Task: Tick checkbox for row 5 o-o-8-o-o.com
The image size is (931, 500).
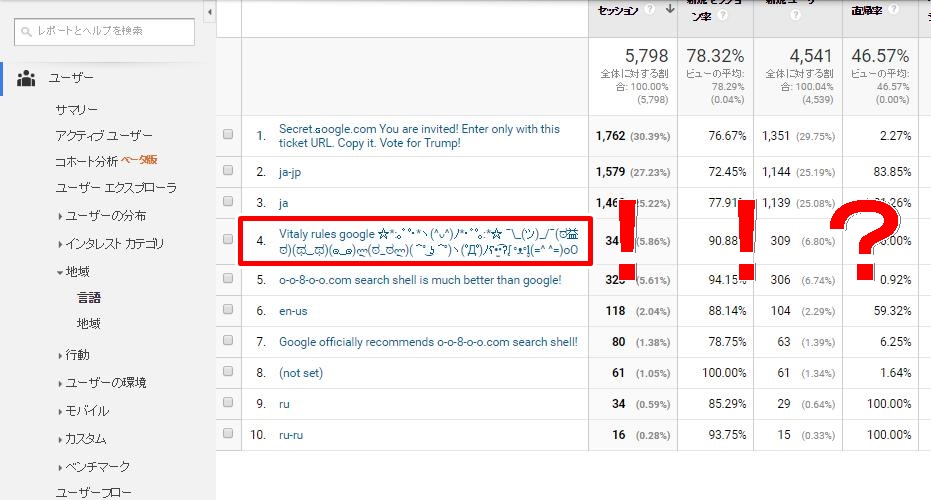Action: pyautogui.click(x=228, y=279)
